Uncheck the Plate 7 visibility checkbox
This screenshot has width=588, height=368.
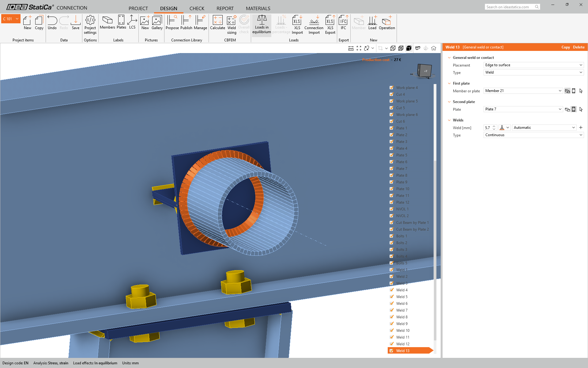[391, 169]
